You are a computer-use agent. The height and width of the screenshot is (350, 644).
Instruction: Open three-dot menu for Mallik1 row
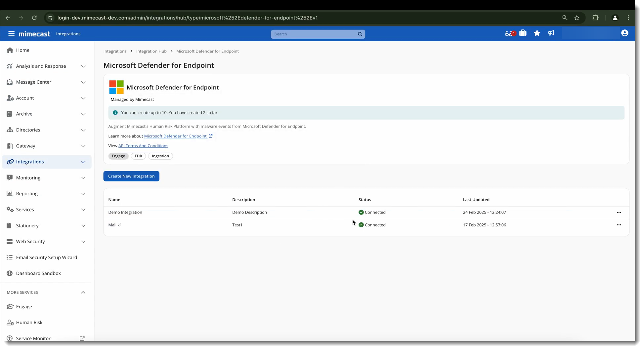pos(619,225)
